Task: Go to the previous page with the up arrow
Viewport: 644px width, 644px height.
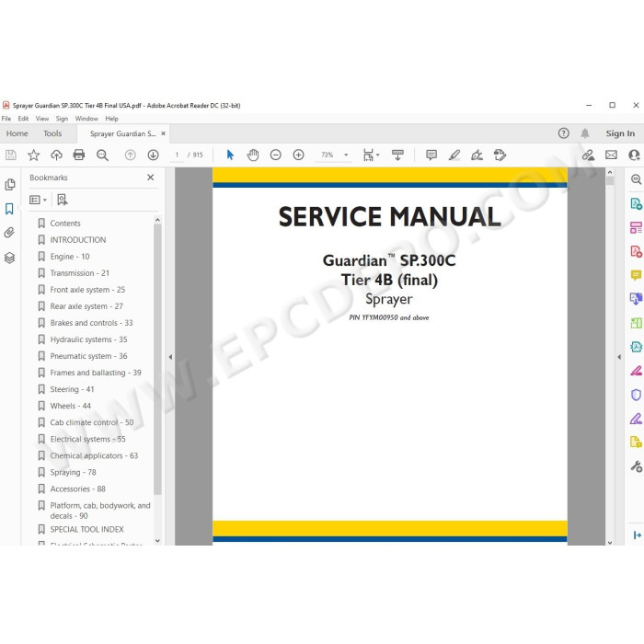Action: click(x=131, y=155)
